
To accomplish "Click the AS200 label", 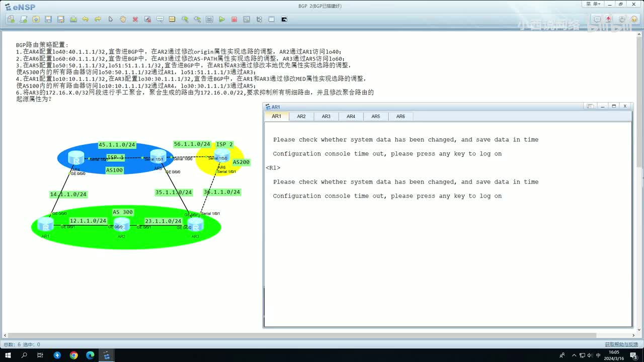I will point(242,162).
